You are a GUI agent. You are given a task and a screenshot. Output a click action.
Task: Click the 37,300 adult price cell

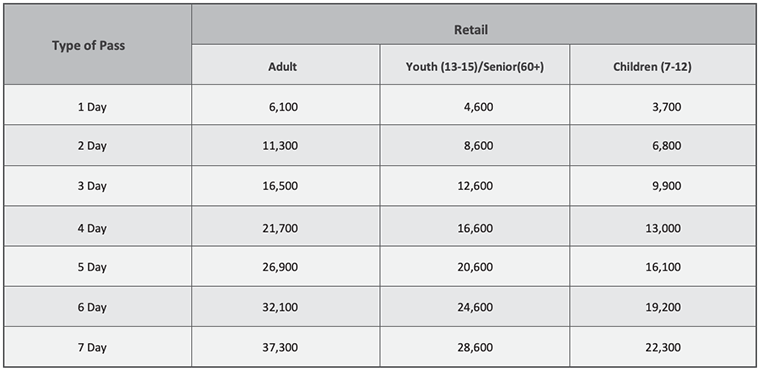point(285,347)
